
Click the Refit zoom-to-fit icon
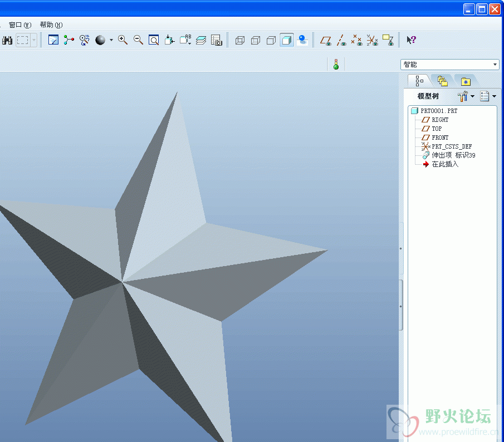click(154, 40)
